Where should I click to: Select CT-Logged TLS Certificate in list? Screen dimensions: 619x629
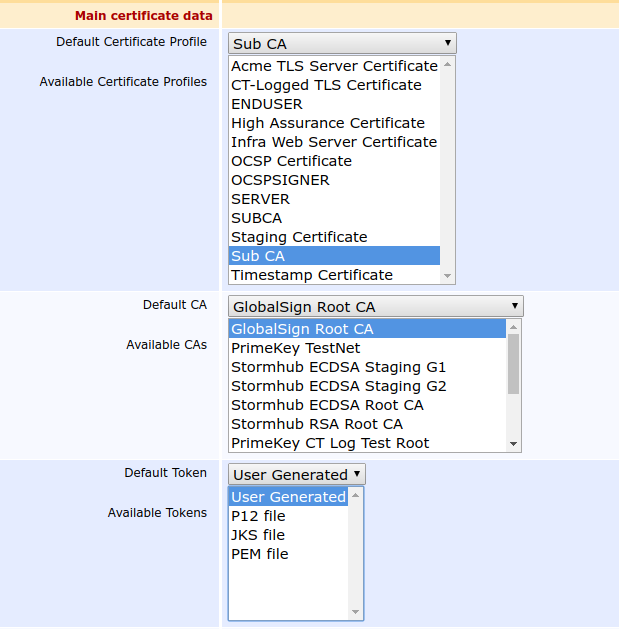pyautogui.click(x=326, y=85)
